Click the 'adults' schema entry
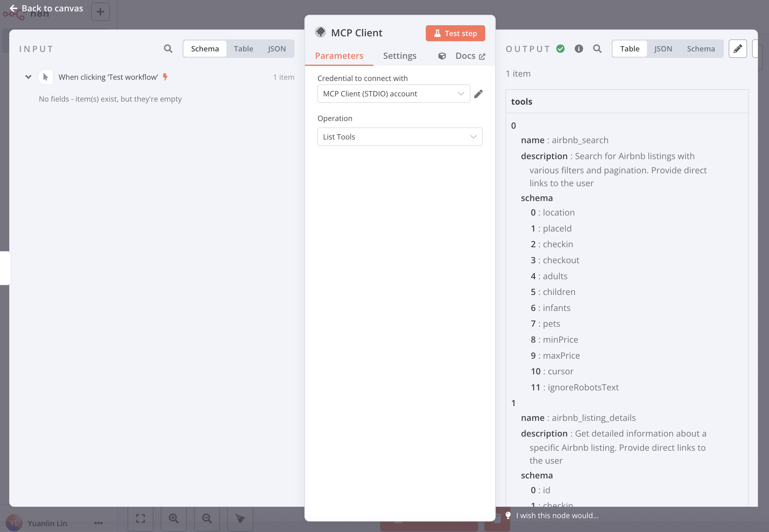The height and width of the screenshot is (532, 769). (555, 276)
